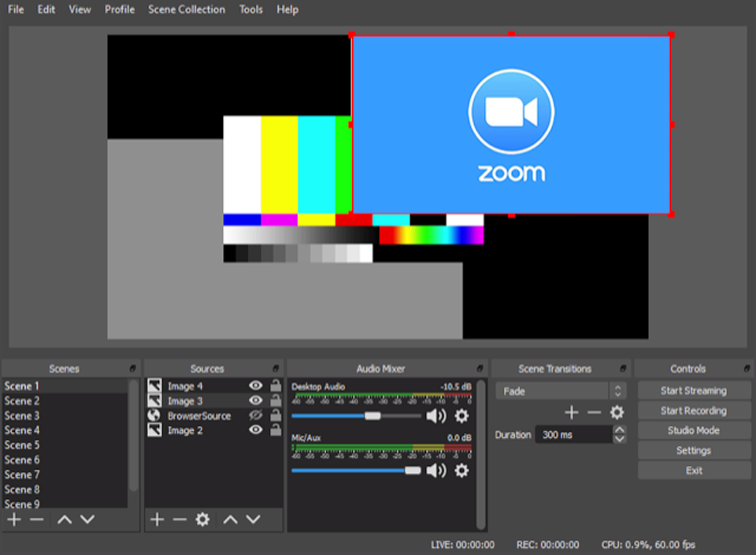The image size is (756, 555).
Task: Increase transition duration with up arrow
Action: coord(620,430)
